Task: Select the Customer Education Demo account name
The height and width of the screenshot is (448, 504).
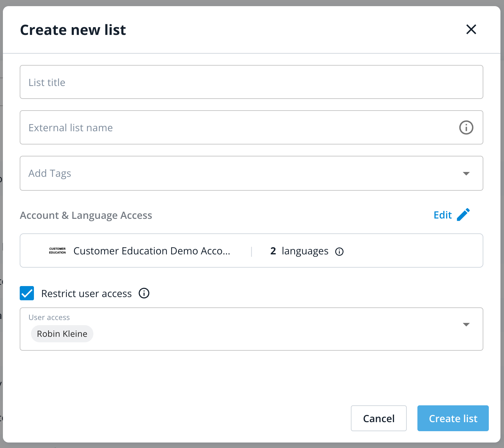Action: [x=152, y=251]
